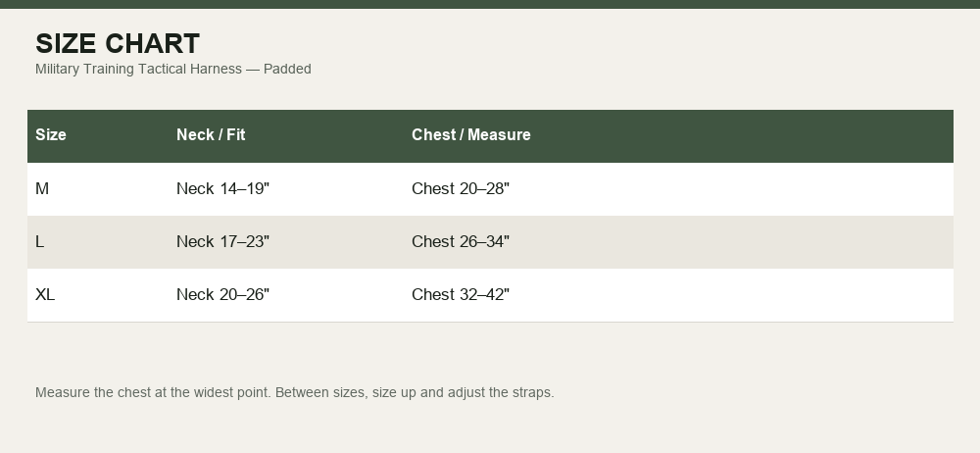Click the dark green top banner

[x=490, y=4]
